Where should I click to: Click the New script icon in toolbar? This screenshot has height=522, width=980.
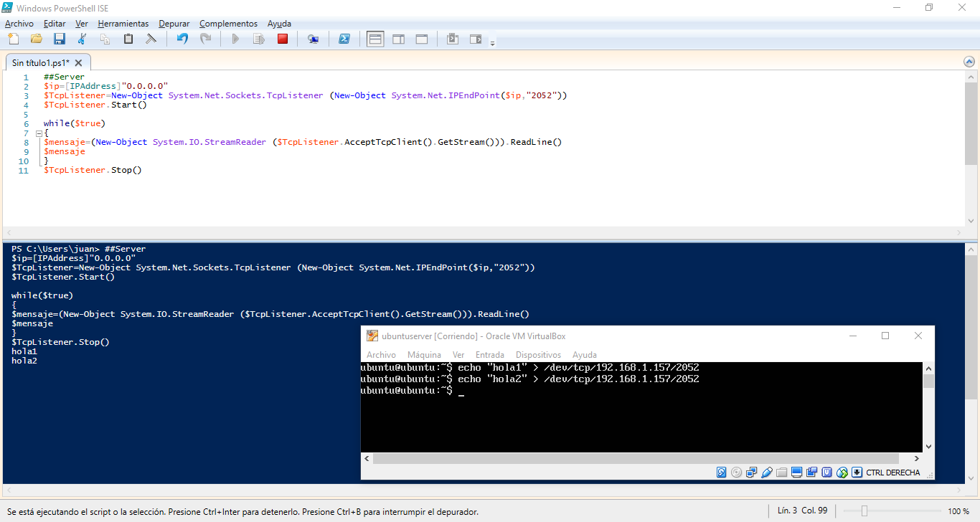[14, 39]
